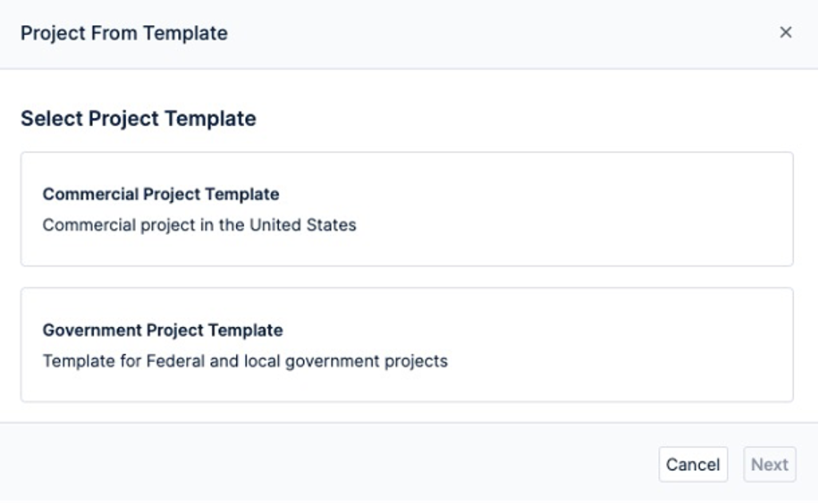
Task: Click the "Project From Template" dialog title
Action: click(x=124, y=33)
